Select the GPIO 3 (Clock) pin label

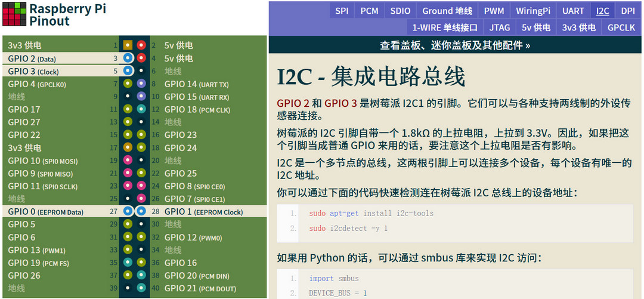[x=33, y=71]
